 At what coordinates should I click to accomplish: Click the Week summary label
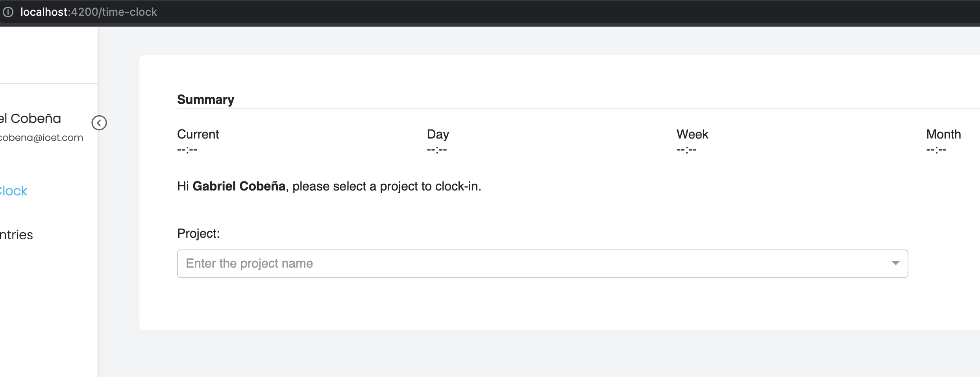point(692,134)
